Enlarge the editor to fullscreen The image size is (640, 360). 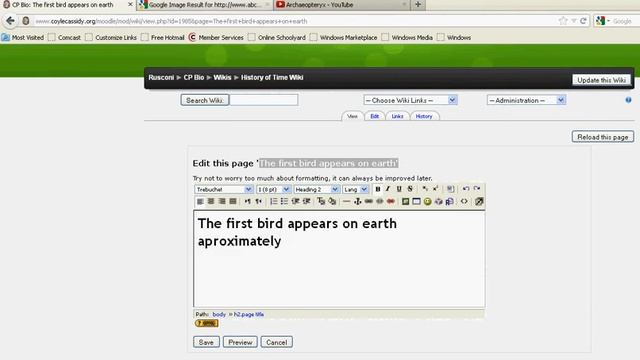[479, 201]
